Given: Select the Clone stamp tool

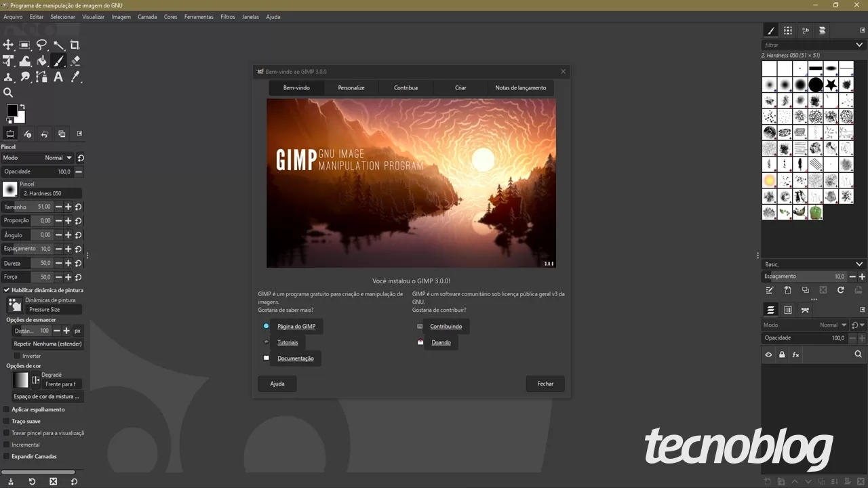Looking at the screenshot, I should click(x=8, y=77).
